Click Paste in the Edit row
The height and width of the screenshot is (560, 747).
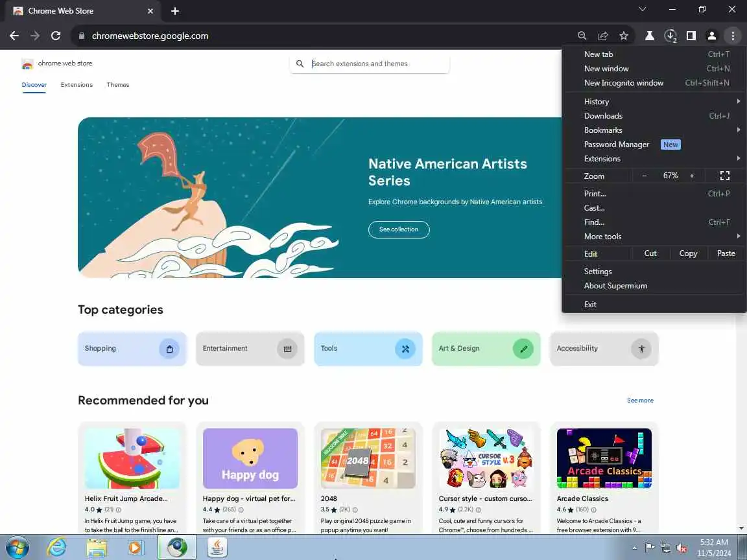tap(726, 253)
